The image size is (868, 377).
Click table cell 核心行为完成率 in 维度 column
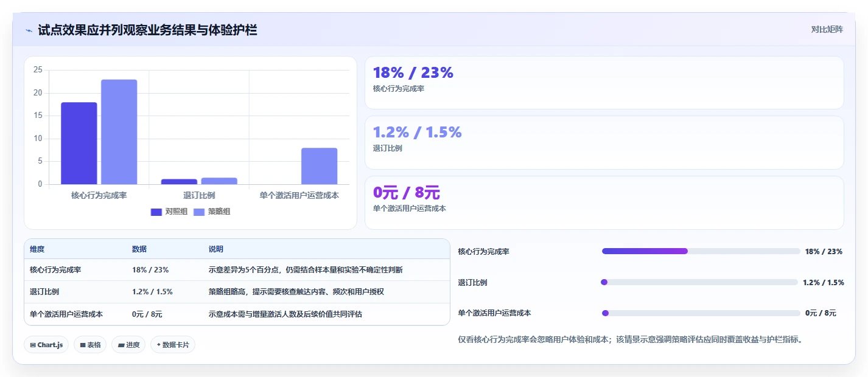click(55, 269)
